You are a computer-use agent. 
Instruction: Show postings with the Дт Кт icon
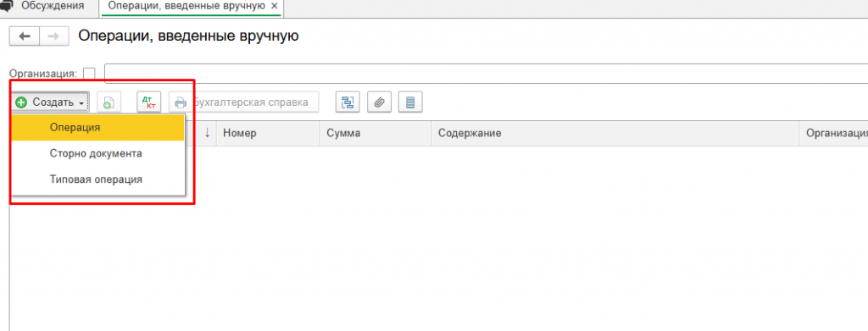pyautogui.click(x=149, y=102)
